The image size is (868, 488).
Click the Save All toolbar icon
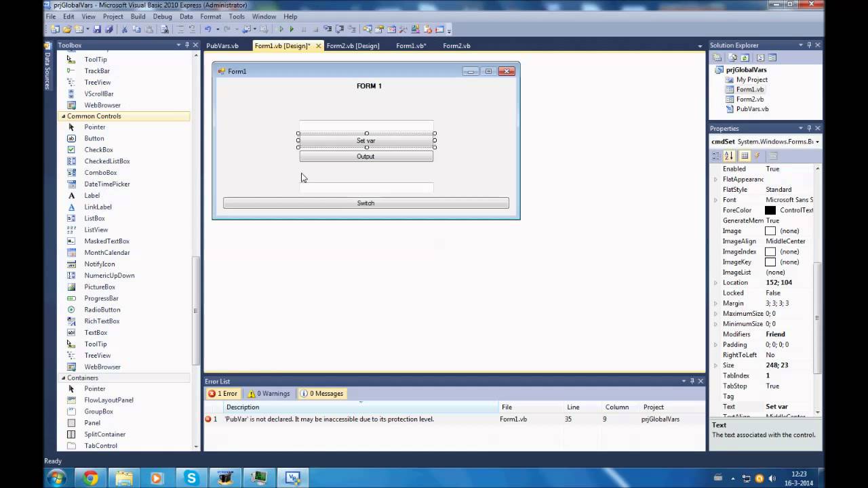pos(108,29)
